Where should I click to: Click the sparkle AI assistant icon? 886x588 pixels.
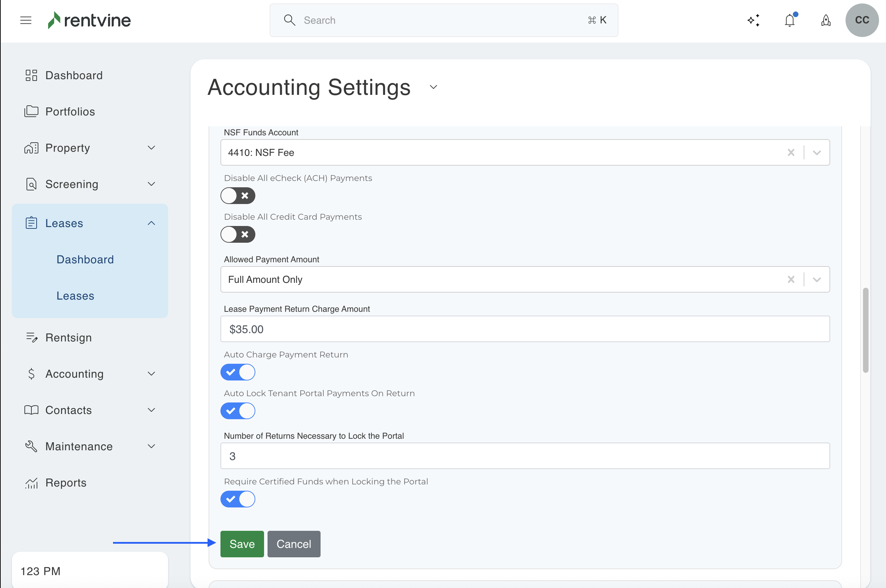pyautogui.click(x=753, y=20)
